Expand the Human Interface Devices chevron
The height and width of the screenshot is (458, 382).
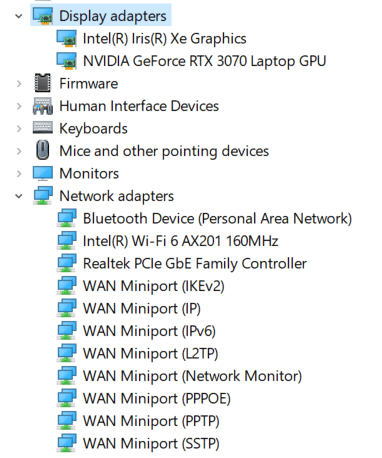pyautogui.click(x=19, y=106)
